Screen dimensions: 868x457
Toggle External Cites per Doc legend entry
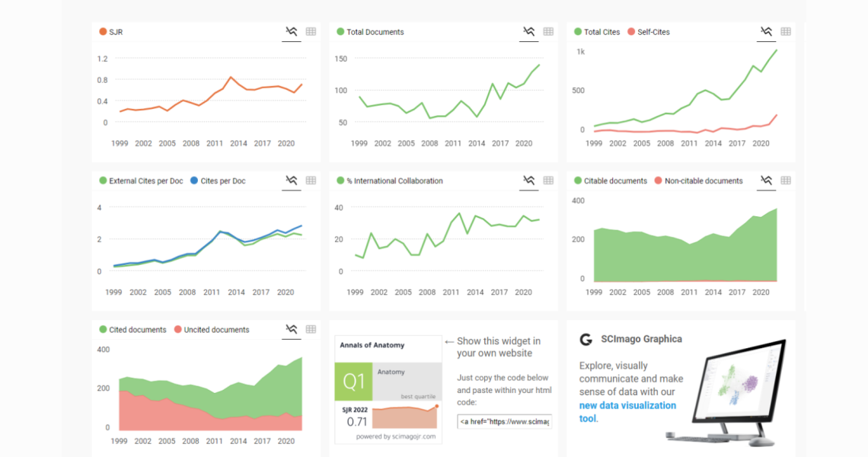(x=141, y=181)
